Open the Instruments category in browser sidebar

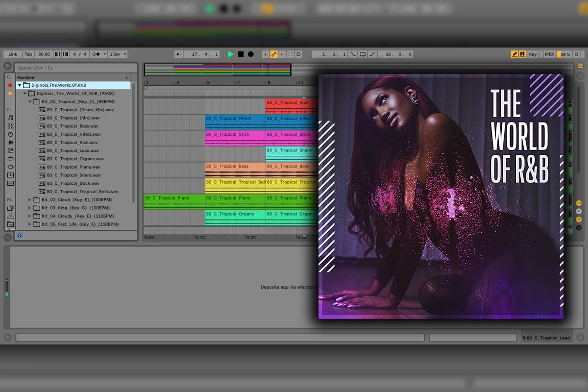click(10, 134)
